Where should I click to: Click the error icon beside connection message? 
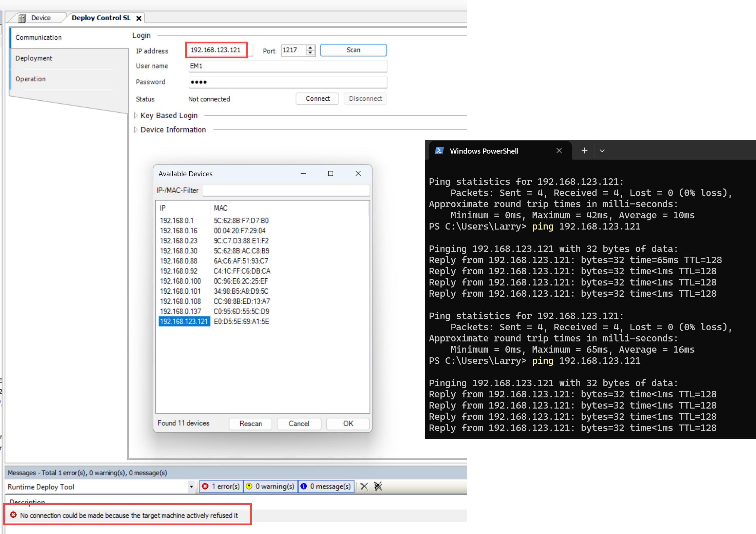tap(13, 515)
